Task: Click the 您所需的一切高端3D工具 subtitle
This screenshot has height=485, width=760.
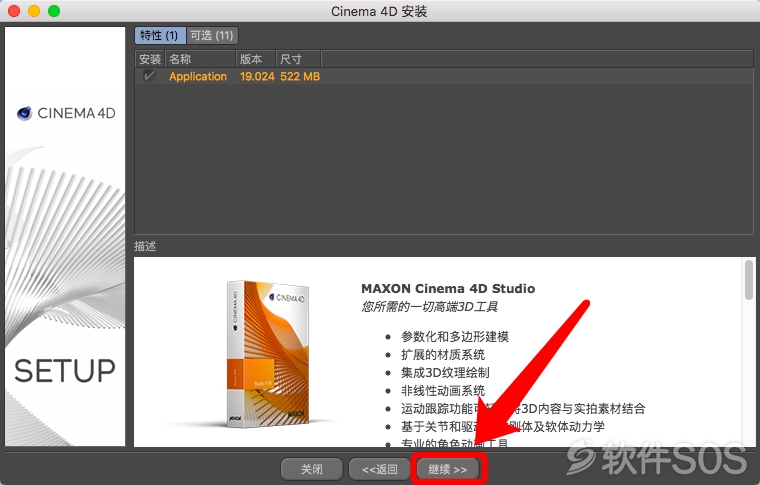Action: 429,307
